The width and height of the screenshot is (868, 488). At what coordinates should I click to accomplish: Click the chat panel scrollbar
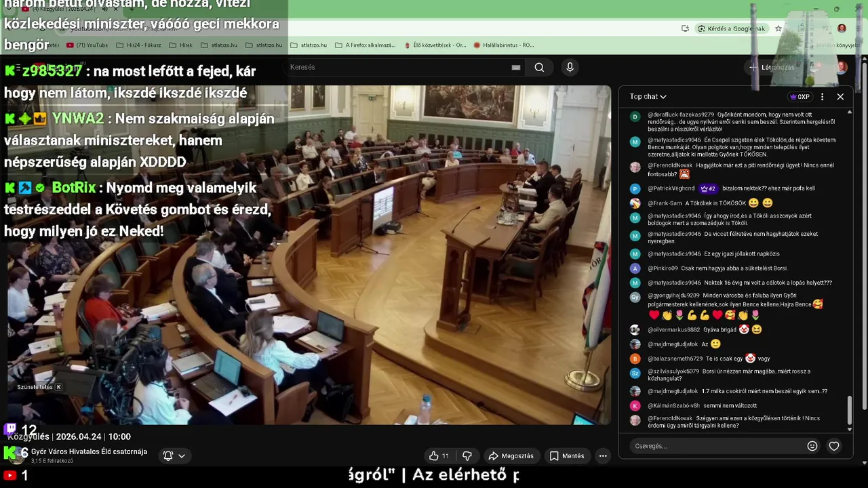pos(849,411)
